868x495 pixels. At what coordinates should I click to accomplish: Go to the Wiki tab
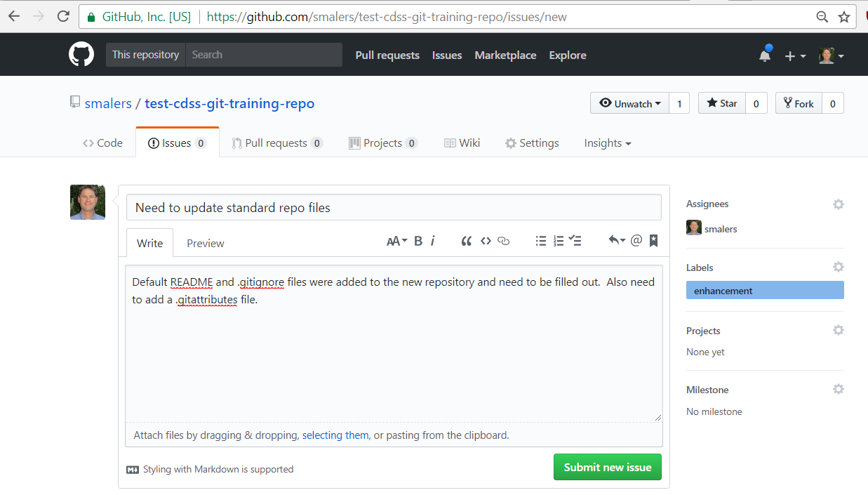pos(462,143)
